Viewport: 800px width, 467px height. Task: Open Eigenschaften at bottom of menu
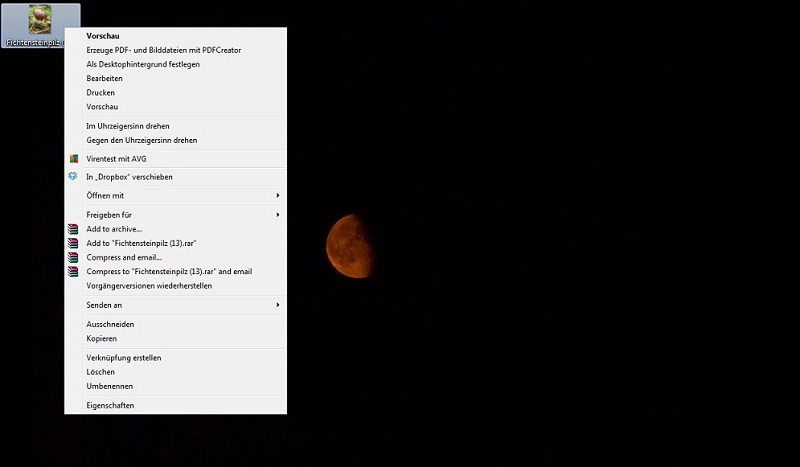[110, 405]
